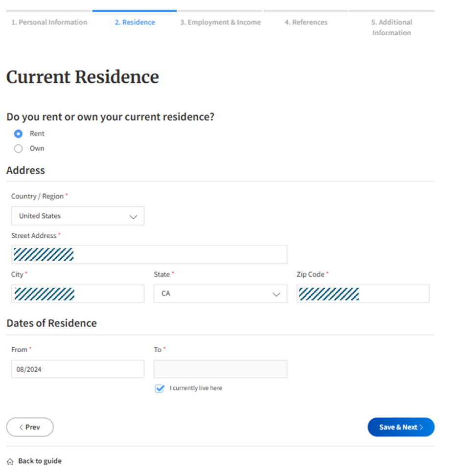Click the home icon beside Back to guide
This screenshot has width=460, height=476.
pos(10,461)
